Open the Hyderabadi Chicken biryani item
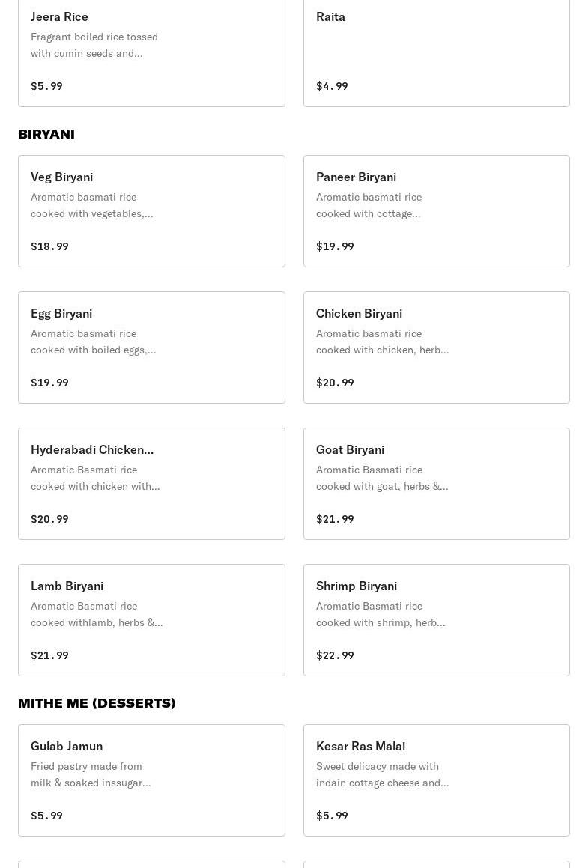588x868 pixels. (x=92, y=449)
